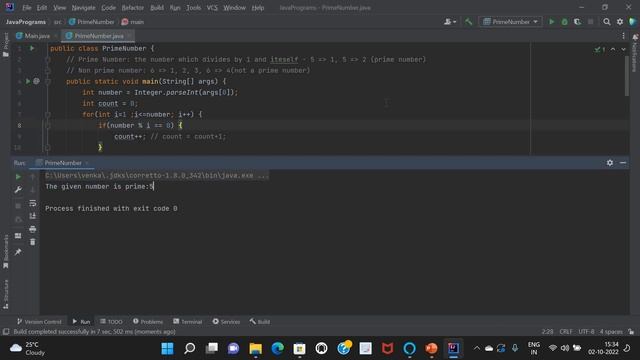
Task: Collapse the main method fold marker
Action: click(x=48, y=81)
